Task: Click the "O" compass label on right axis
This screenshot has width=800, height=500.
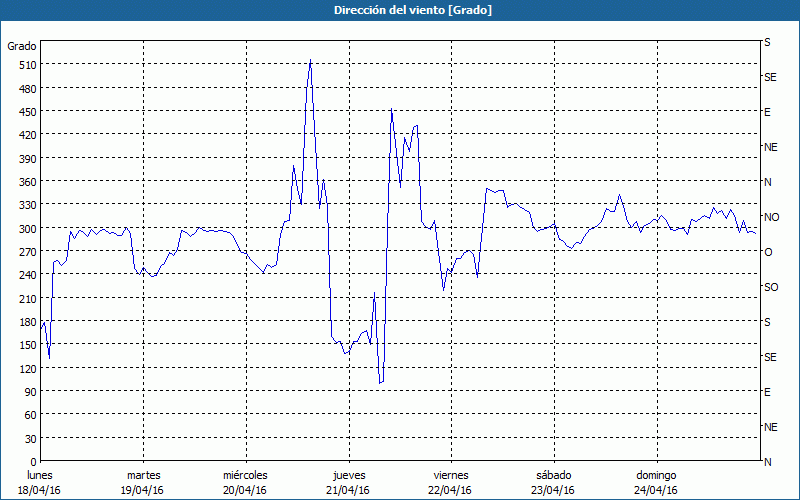Action: (x=768, y=252)
